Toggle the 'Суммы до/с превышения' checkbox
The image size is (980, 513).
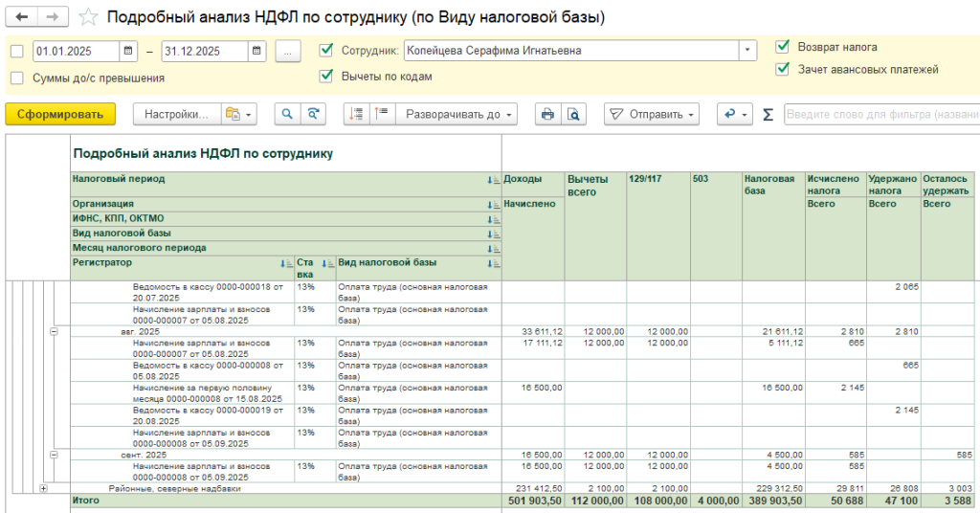[x=16, y=78]
